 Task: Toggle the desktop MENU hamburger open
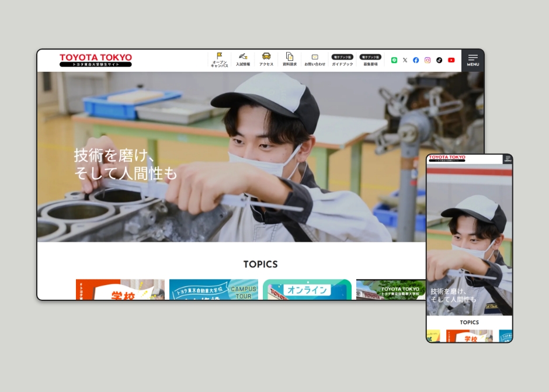[x=472, y=60]
